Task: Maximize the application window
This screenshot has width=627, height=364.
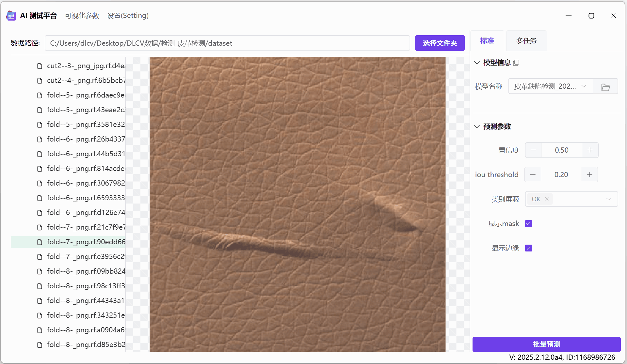Action: [x=591, y=16]
